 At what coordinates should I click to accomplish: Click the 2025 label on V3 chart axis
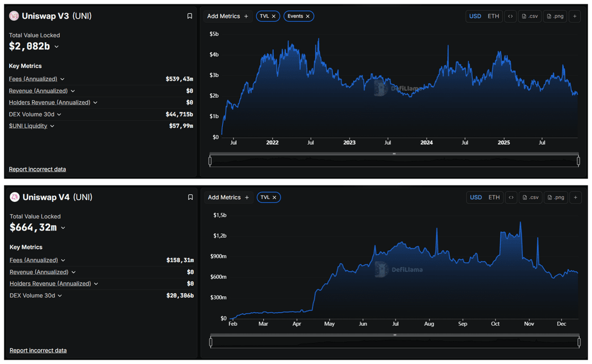click(x=503, y=143)
